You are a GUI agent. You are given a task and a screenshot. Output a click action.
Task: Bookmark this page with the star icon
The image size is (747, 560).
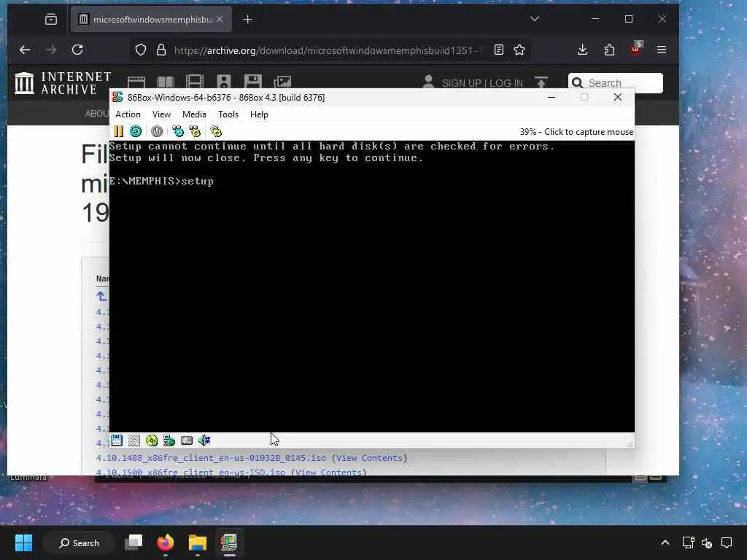click(519, 50)
